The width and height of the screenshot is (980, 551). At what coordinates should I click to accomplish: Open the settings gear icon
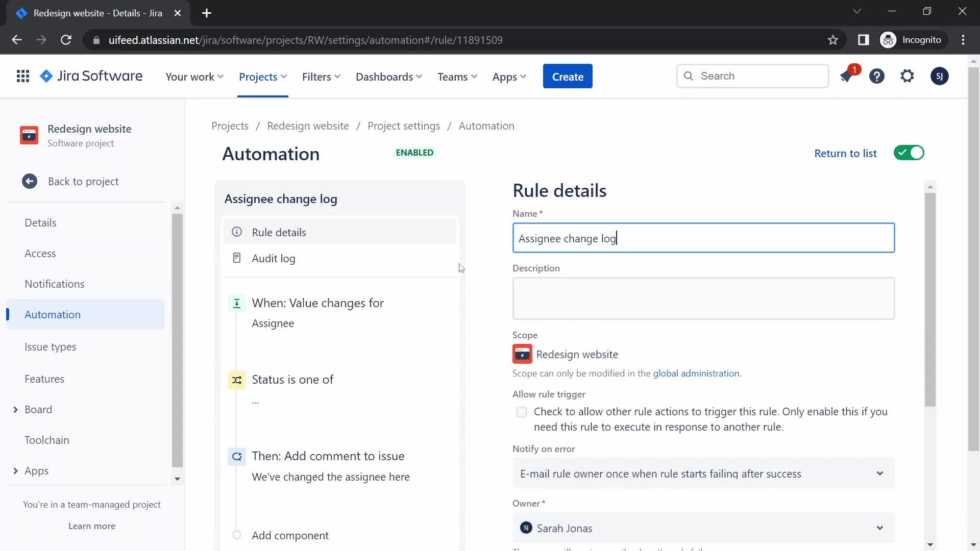point(907,77)
